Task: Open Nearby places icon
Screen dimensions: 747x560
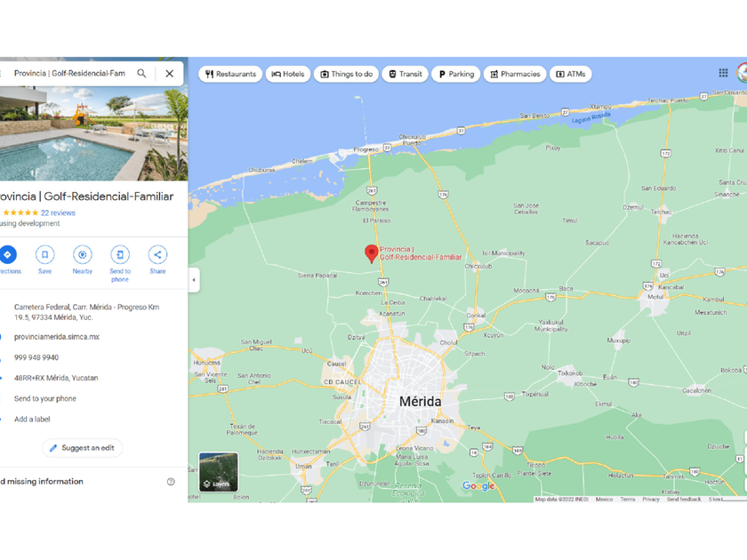Action: pos(82,255)
